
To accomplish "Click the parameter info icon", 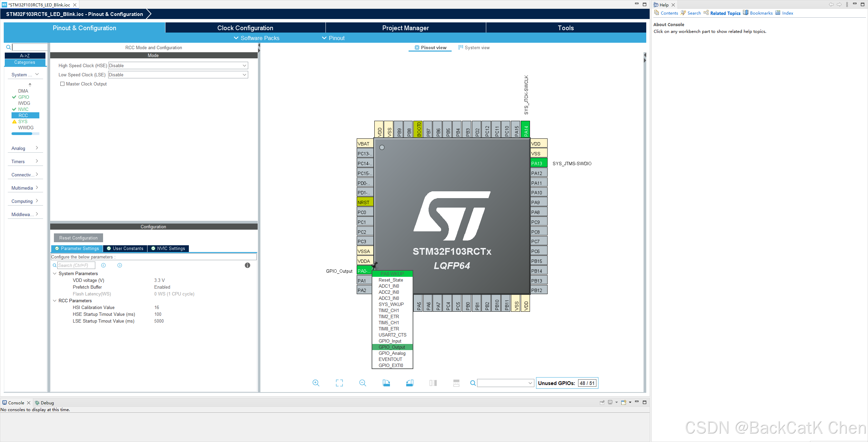I will [x=248, y=265].
